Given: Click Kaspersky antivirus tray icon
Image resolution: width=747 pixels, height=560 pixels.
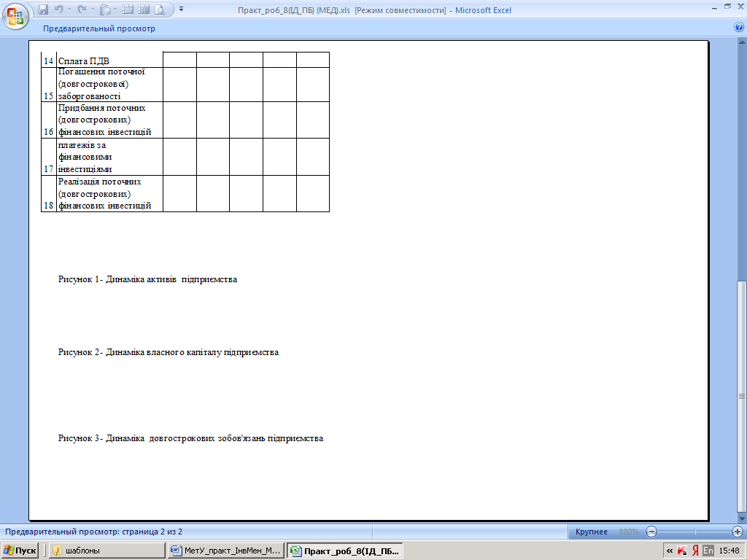Looking at the screenshot, I should 682,551.
